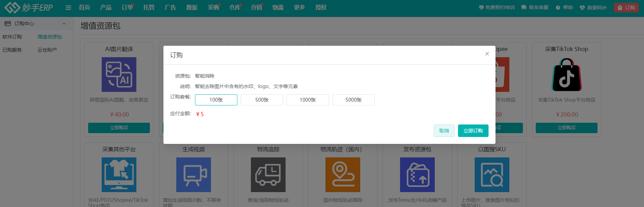Screen dimensions: 644x207
Task: Click the 以图搜SKU image search icon
Action: coord(492,175)
